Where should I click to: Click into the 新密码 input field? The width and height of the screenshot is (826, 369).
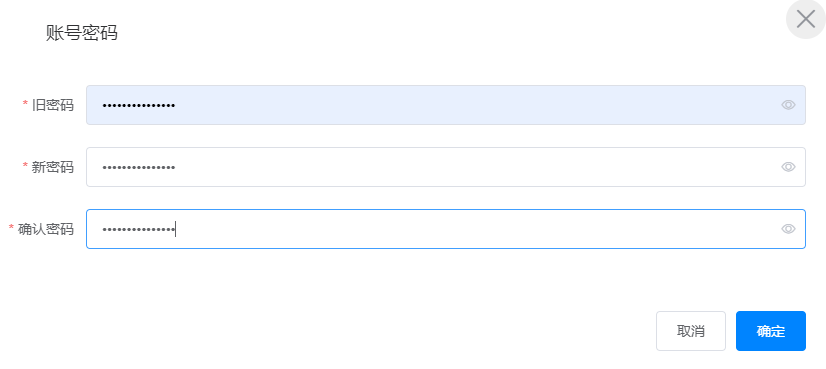click(446, 167)
